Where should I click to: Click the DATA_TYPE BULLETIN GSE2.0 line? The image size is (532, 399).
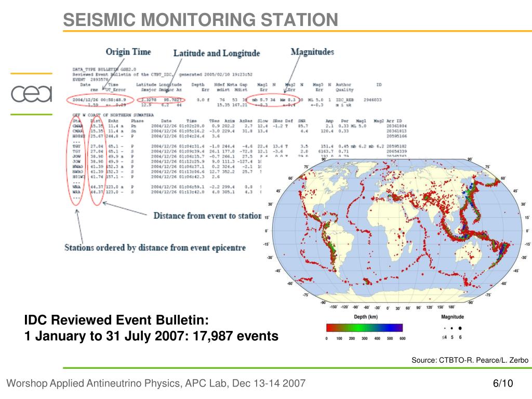coord(104,69)
